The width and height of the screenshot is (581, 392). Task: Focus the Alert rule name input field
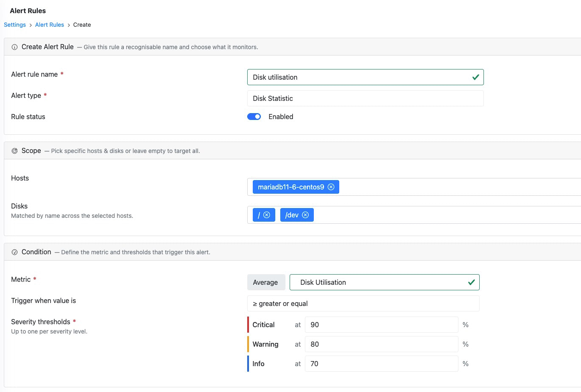365,77
